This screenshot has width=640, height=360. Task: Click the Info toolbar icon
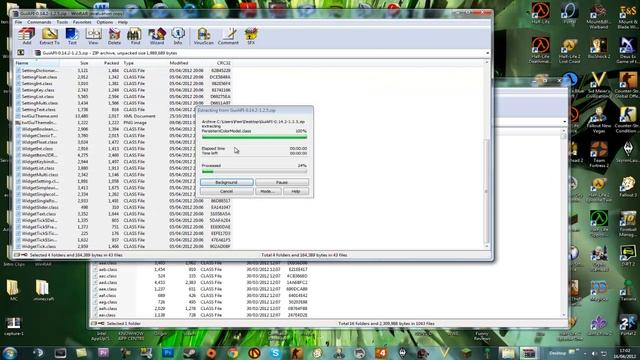click(x=178, y=36)
